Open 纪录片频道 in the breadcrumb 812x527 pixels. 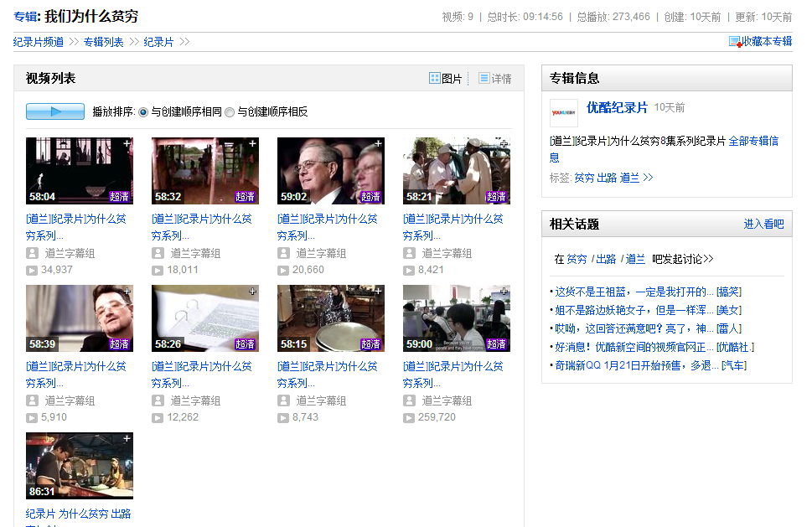click(39, 42)
